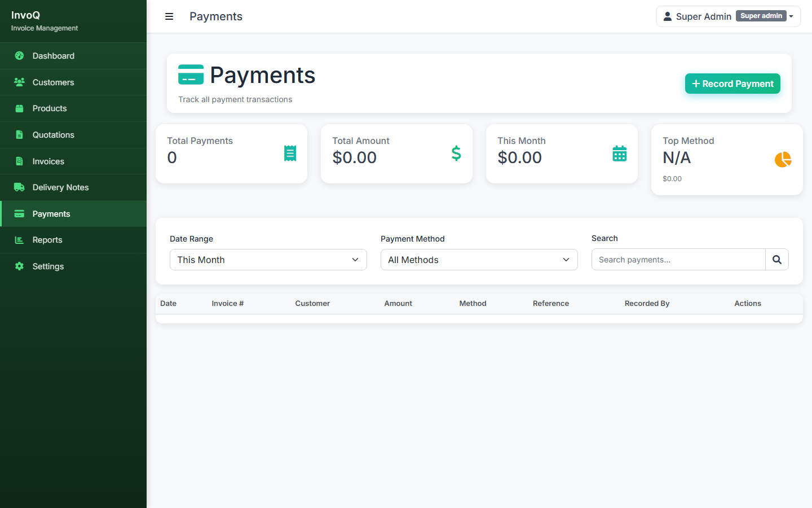Click the magnifier search button

[x=777, y=260]
